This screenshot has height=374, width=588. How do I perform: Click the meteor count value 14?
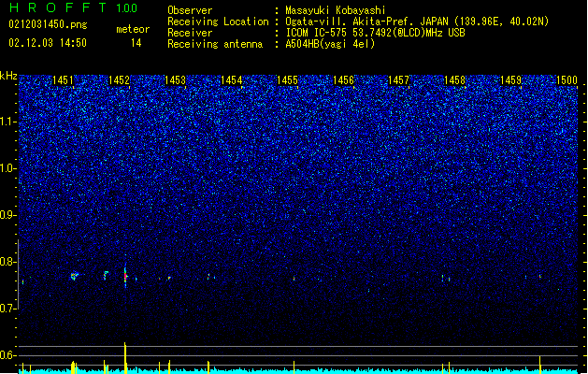(x=136, y=43)
